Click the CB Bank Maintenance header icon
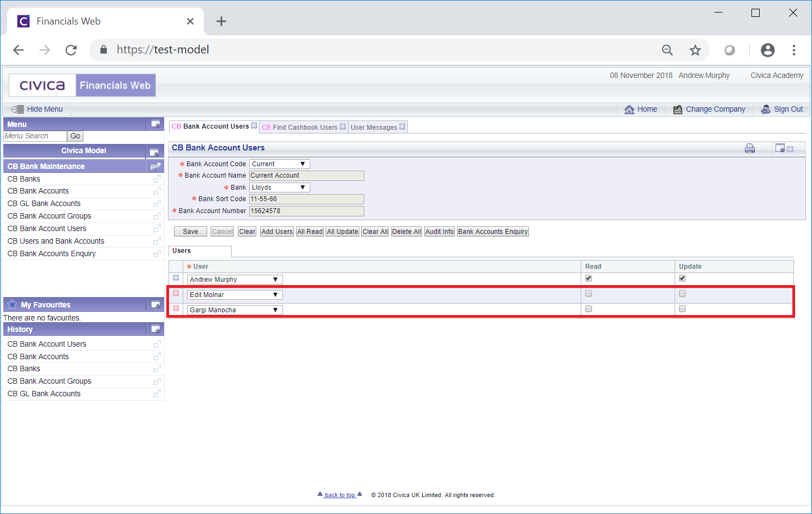Image resolution: width=812 pixels, height=514 pixels. coord(155,166)
